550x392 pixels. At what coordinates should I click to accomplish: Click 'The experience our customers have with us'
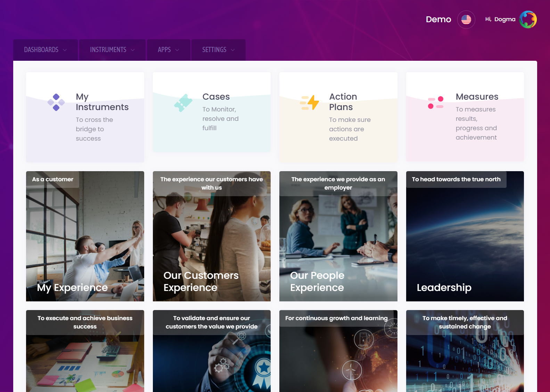pyautogui.click(x=212, y=183)
